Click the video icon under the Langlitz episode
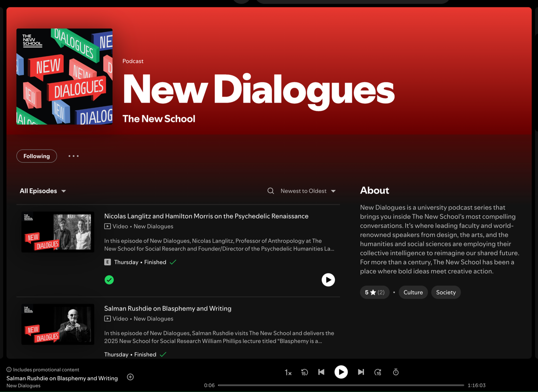Viewport: 538px width, 392px height. (x=108, y=226)
